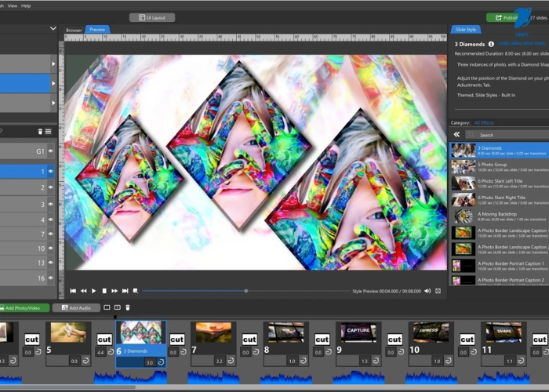Toggle layer 3 visibility eye

point(51,204)
